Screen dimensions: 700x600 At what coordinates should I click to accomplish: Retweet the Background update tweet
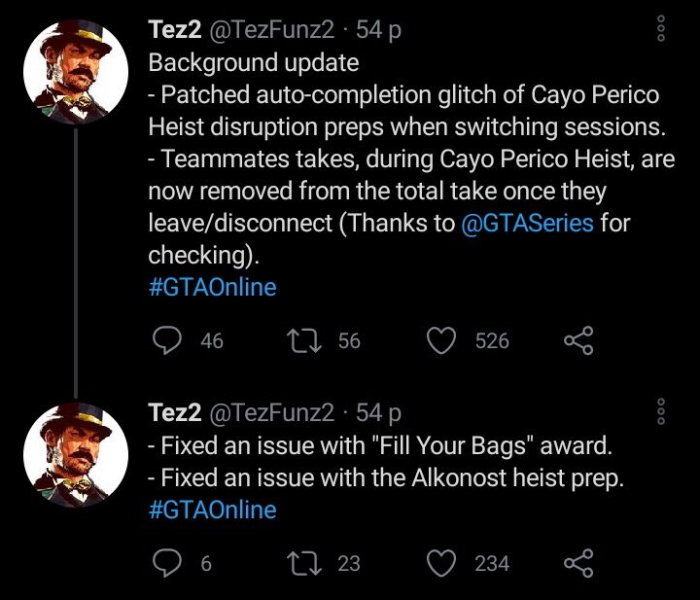tap(304, 340)
